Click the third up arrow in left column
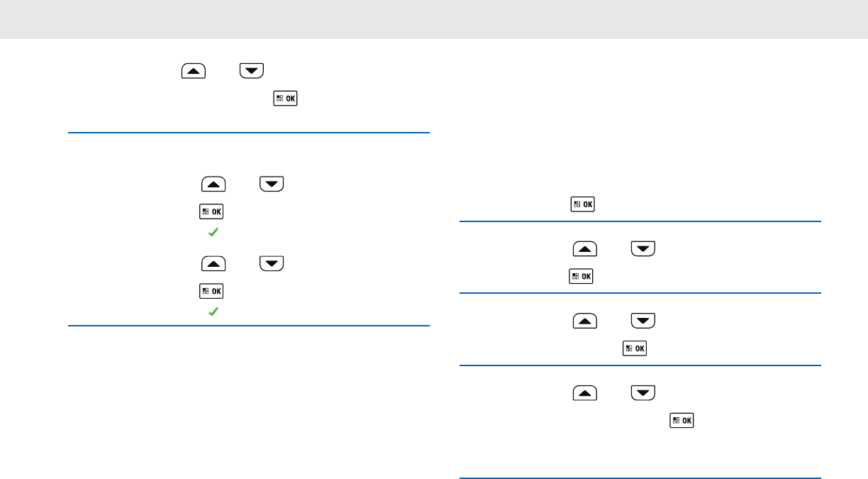868x479 pixels. 213,264
